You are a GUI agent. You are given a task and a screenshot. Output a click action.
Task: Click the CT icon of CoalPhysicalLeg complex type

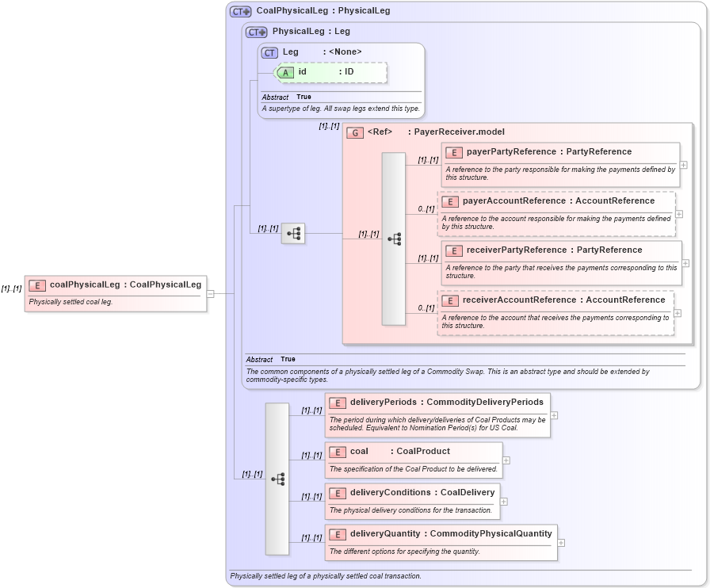240,12
